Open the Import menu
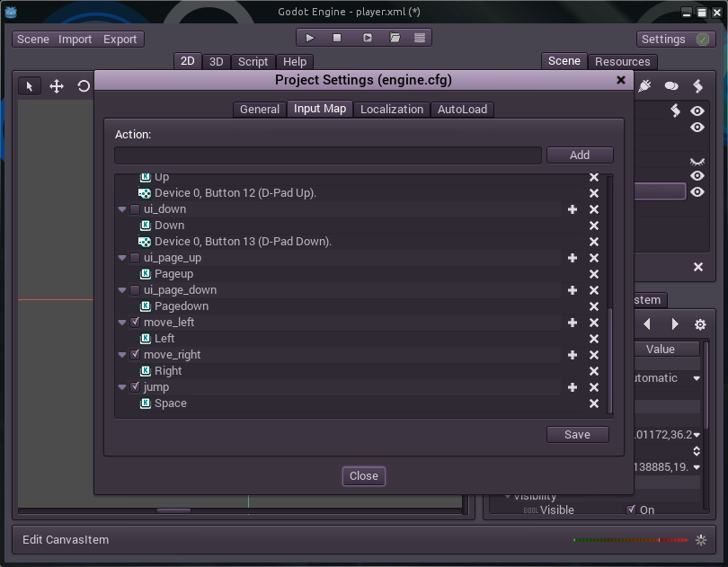728x567 pixels. coord(75,40)
